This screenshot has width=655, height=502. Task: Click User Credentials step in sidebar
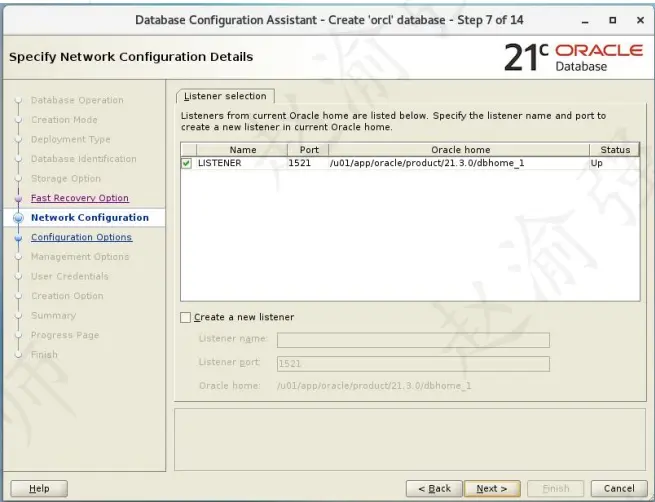click(70, 276)
